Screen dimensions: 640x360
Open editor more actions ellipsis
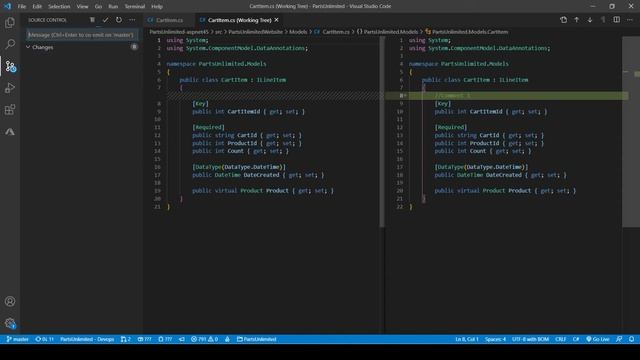click(x=630, y=20)
